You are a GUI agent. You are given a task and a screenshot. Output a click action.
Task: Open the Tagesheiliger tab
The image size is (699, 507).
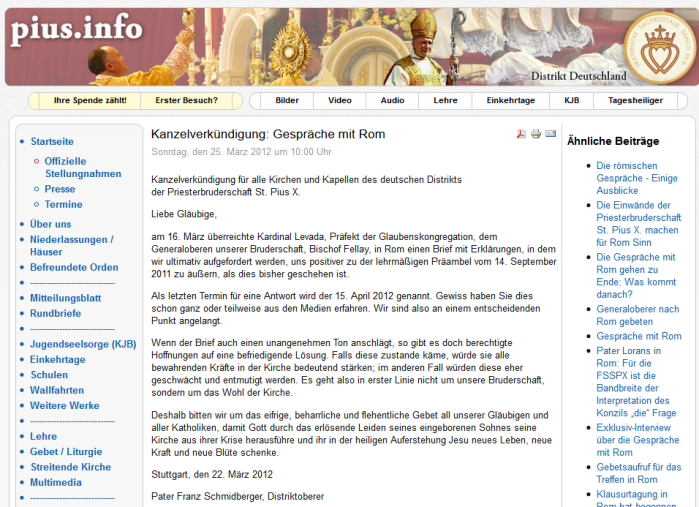(x=635, y=101)
